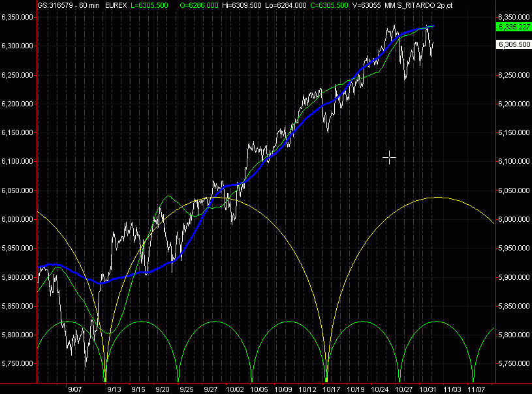Screen dimensions: 532x394
Task: Click the green 6,335.227 price tag
Action: (512, 27)
